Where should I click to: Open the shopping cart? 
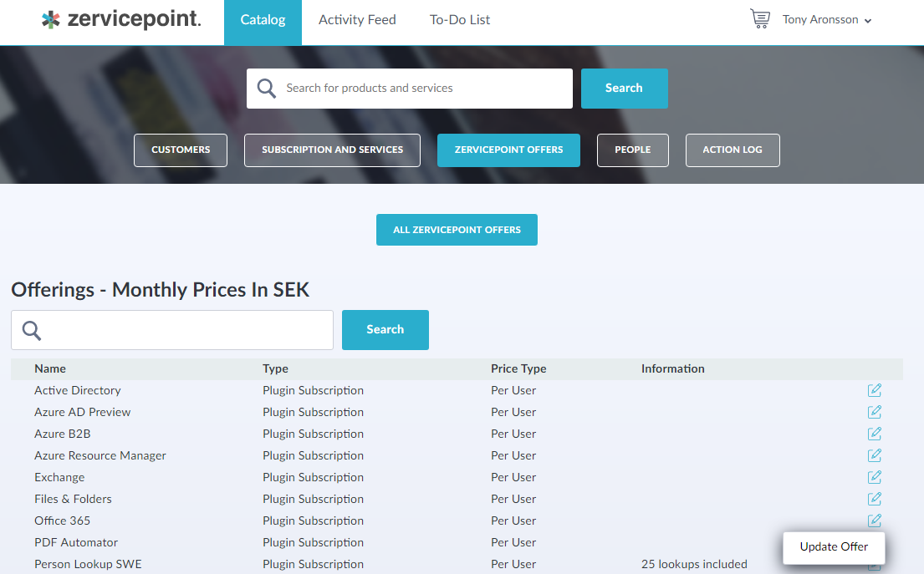759,19
